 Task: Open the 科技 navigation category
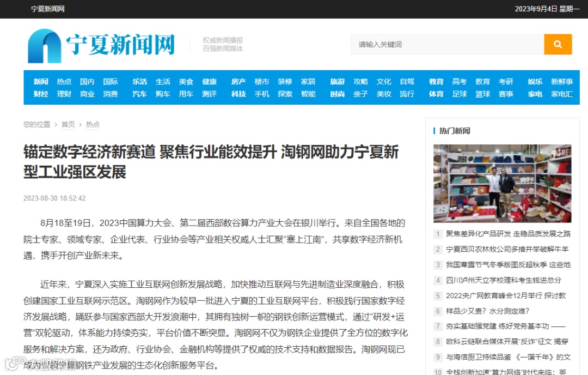point(238,94)
